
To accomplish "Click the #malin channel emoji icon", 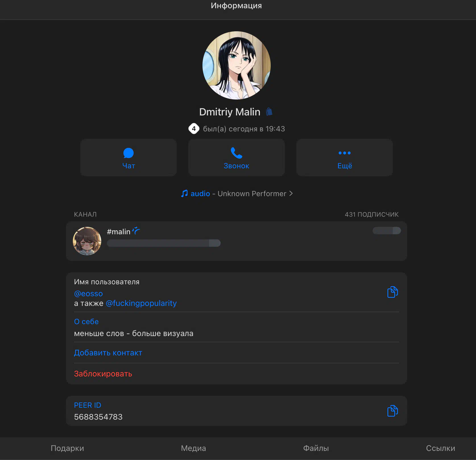I will click(x=136, y=231).
